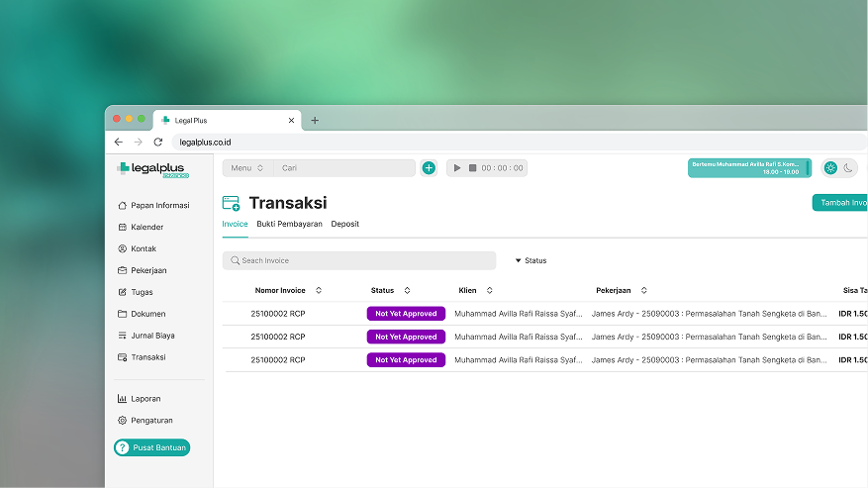Open Laporan reports in sidebar
The height and width of the screenshot is (488, 868).
pyautogui.click(x=139, y=399)
